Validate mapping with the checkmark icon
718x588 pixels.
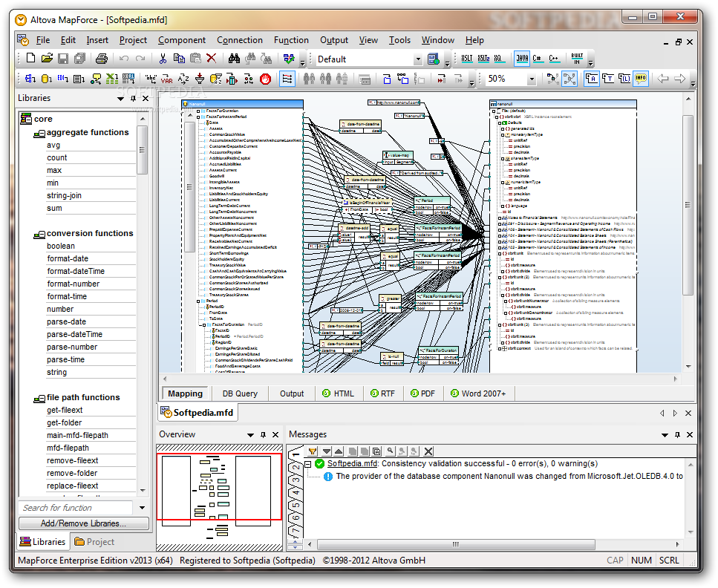click(x=289, y=58)
